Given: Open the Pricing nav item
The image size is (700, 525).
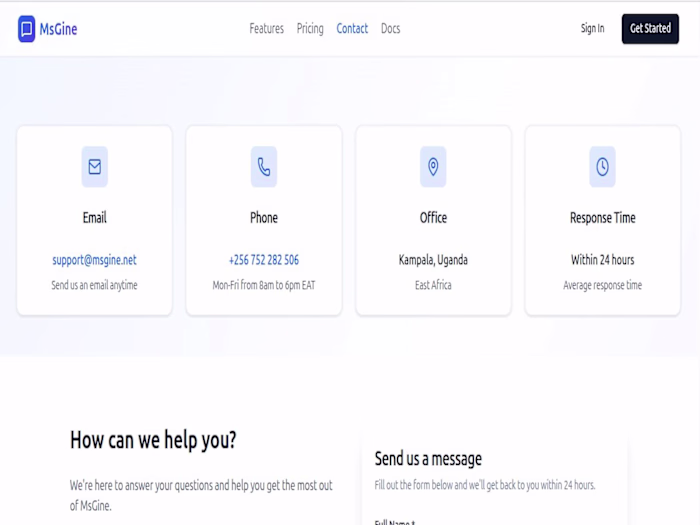Looking at the screenshot, I should [310, 29].
